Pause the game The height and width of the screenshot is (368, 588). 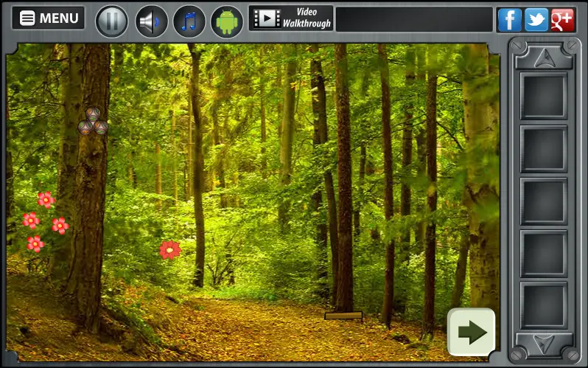pos(112,21)
